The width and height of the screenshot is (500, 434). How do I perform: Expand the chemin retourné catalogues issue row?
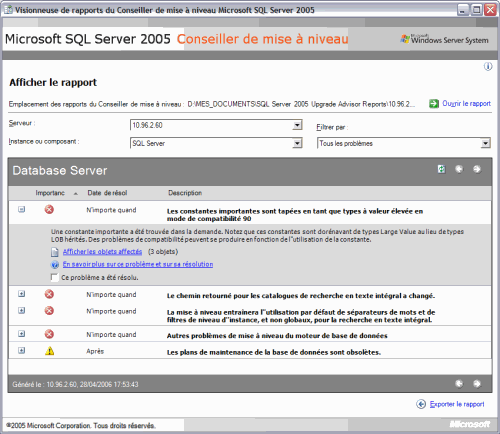(x=21, y=294)
